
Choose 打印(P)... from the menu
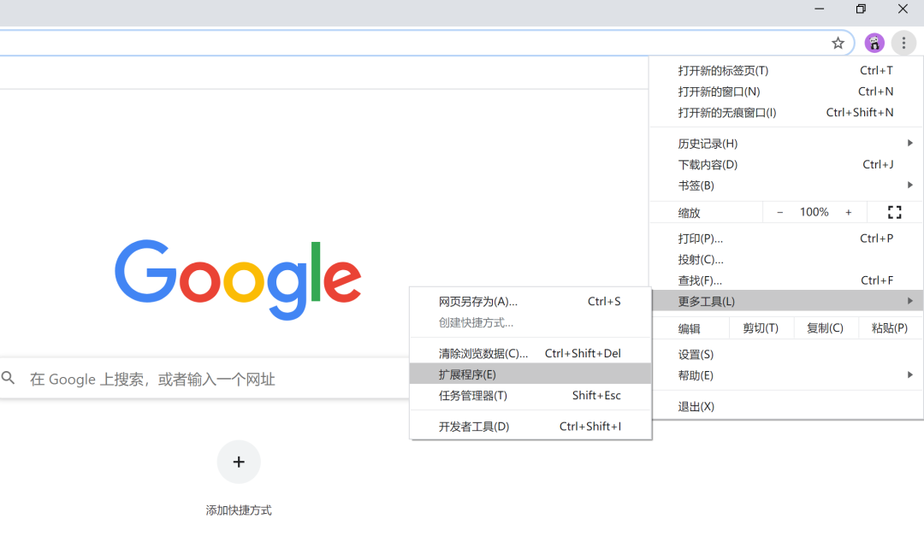[786, 239]
